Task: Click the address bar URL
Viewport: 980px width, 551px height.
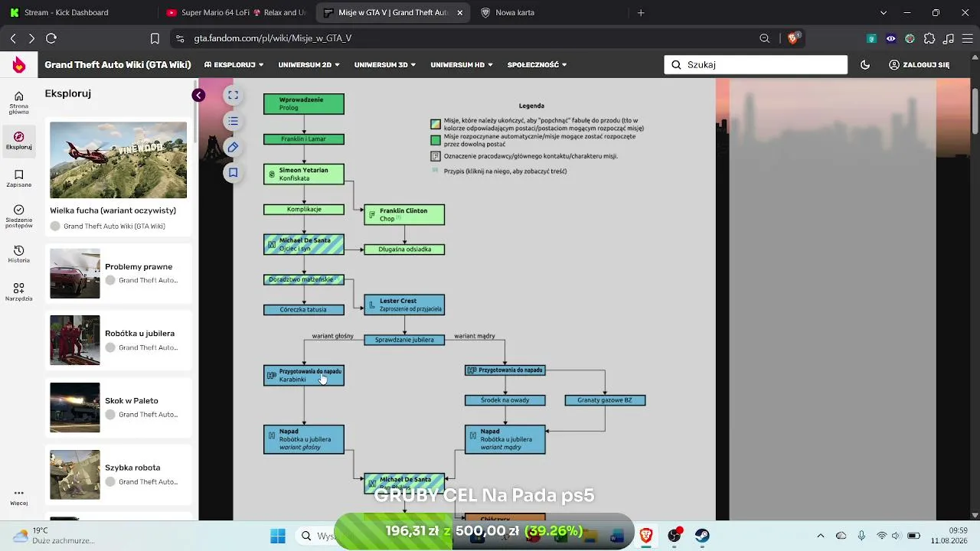Action: tap(273, 38)
